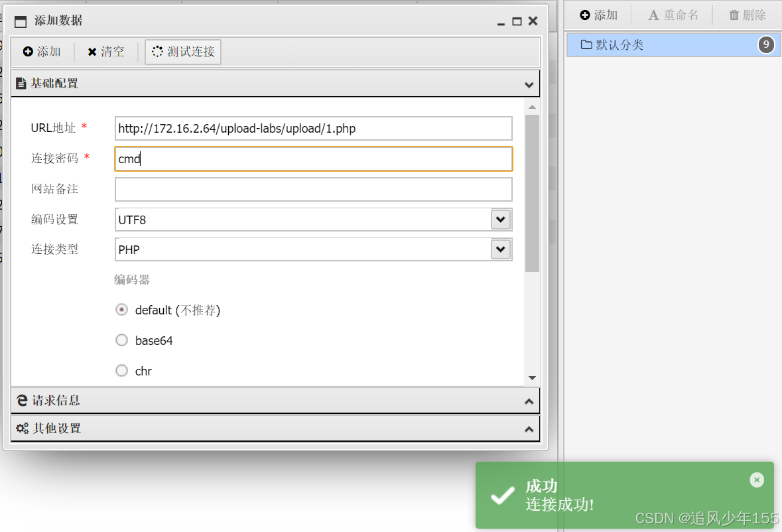Screen dimensions: 782x532
Task: Click 添加 in the category panel toolbar
Action: [598, 15]
